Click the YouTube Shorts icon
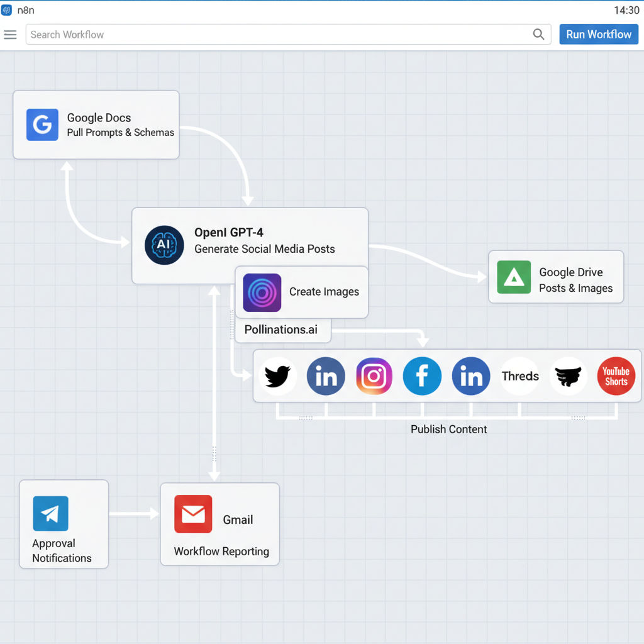 (x=616, y=377)
